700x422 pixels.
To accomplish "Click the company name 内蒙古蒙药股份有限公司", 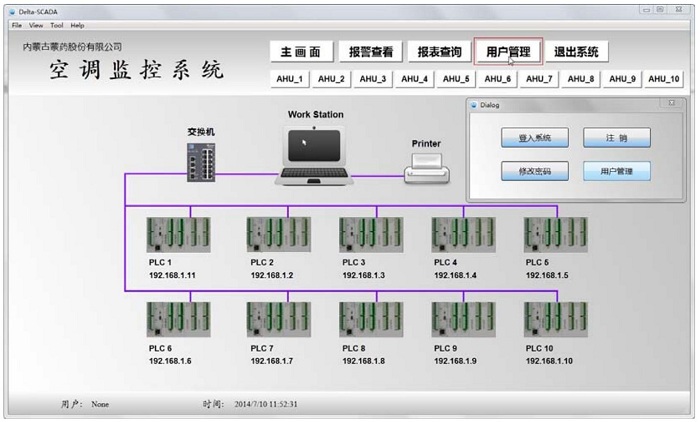I will pos(72,46).
